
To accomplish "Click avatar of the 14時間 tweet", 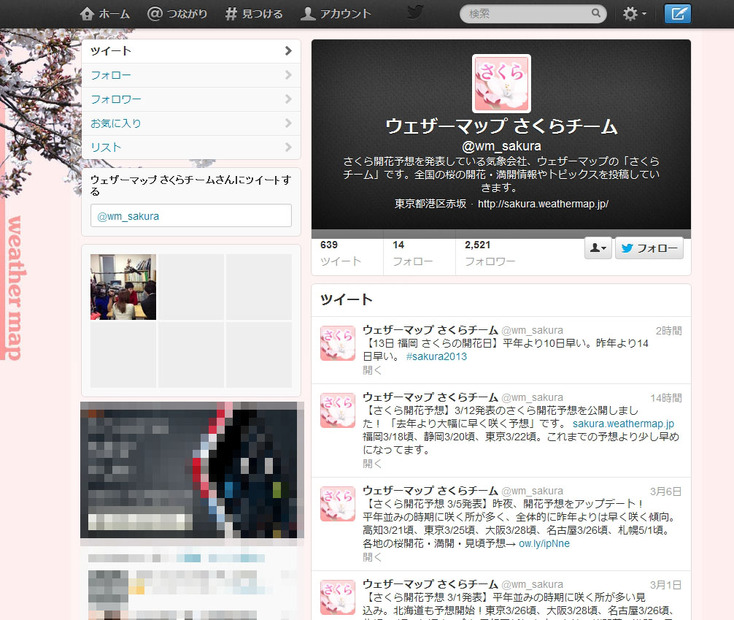I will click(338, 410).
